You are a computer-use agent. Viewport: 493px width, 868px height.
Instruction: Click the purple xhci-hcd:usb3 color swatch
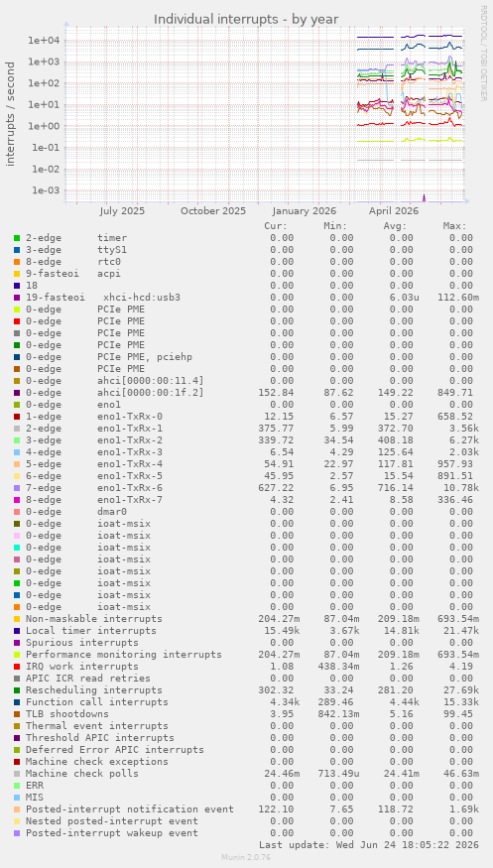(x=17, y=298)
